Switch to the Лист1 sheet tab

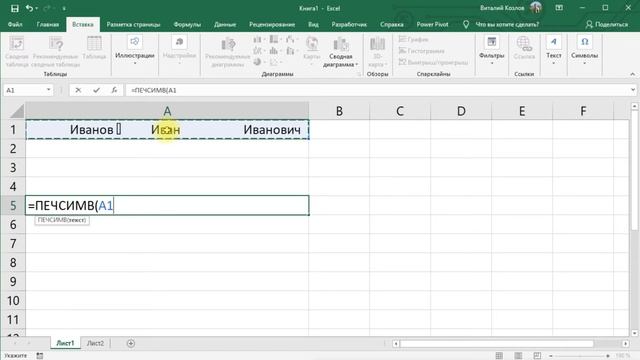[x=65, y=343]
